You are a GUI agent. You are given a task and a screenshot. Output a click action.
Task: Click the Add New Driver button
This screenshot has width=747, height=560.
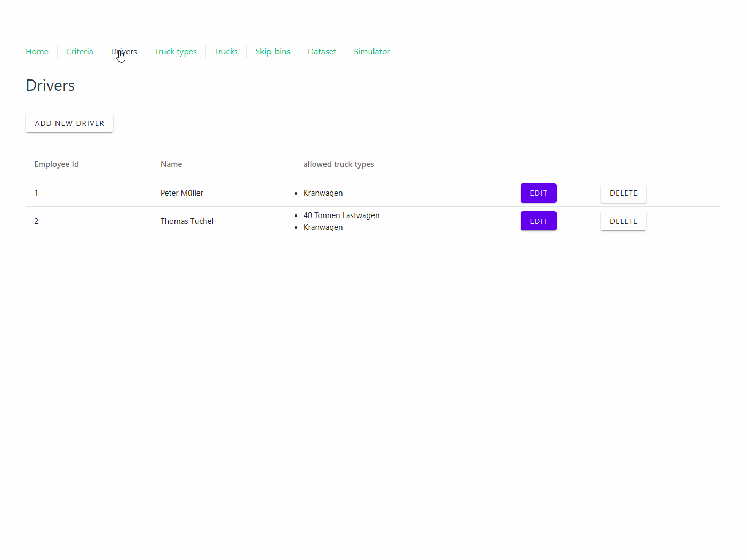(x=69, y=123)
